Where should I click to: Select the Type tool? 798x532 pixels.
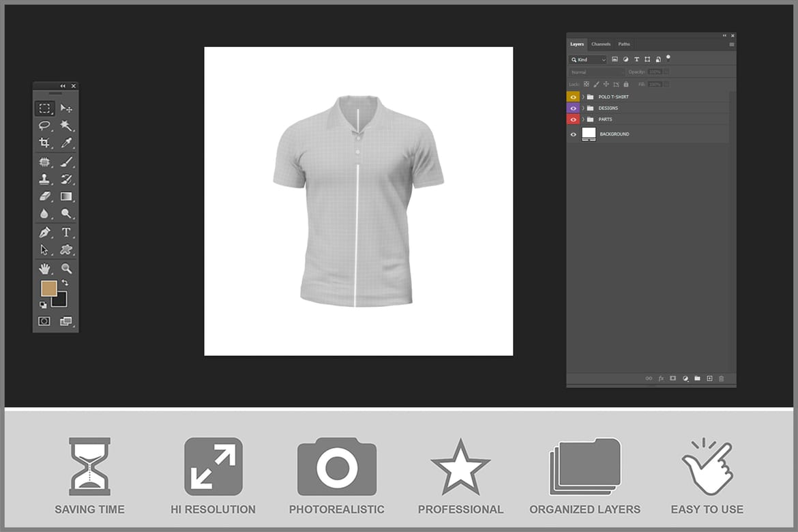pyautogui.click(x=66, y=233)
